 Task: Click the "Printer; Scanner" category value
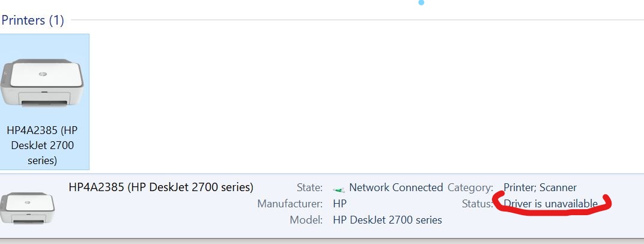539,188
